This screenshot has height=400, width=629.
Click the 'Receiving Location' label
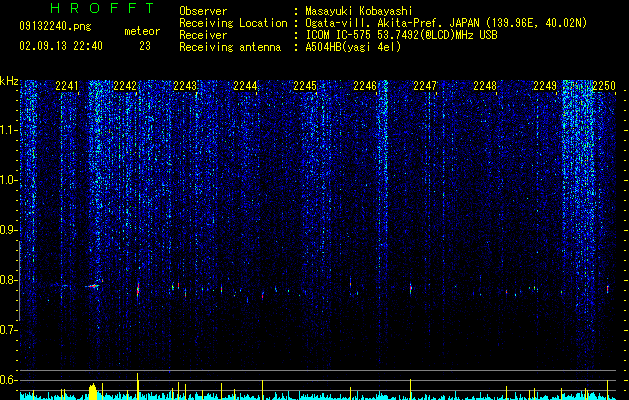pos(233,23)
